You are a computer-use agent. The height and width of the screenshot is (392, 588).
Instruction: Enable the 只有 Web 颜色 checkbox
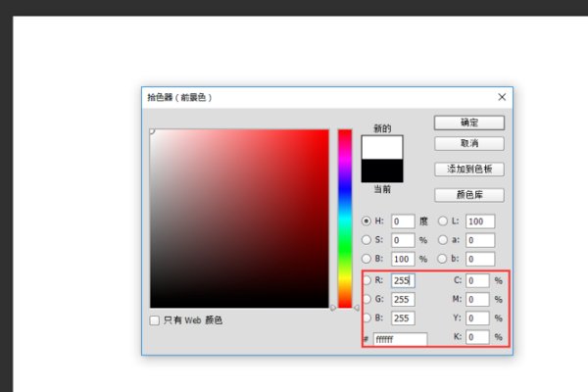tap(155, 320)
